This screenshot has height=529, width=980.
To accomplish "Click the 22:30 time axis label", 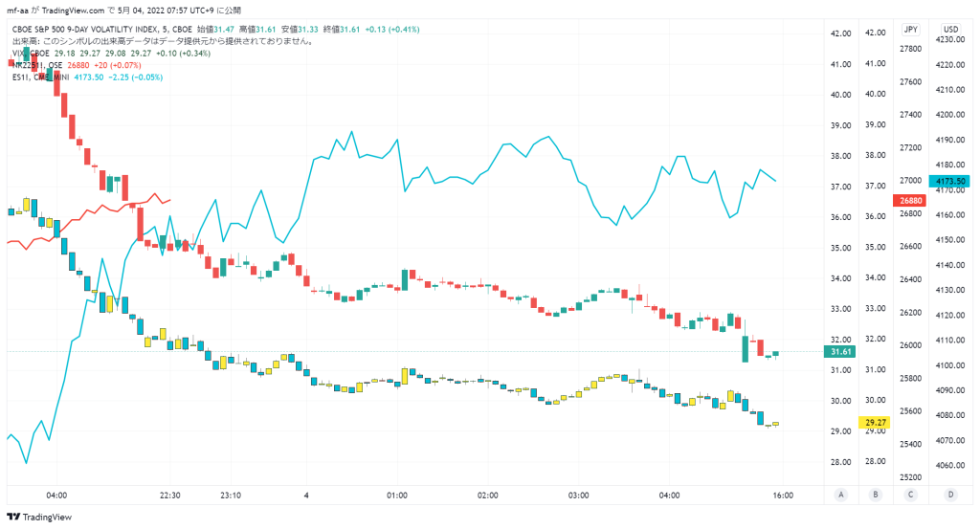I will [x=170, y=496].
